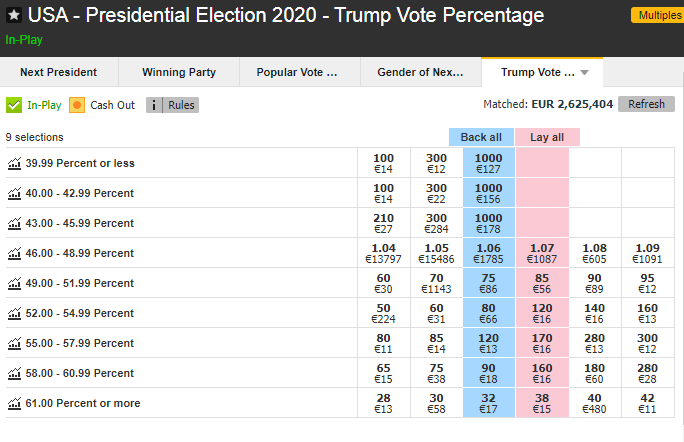Open graph icon for 52.00 - 54.99 Percent

13,313
